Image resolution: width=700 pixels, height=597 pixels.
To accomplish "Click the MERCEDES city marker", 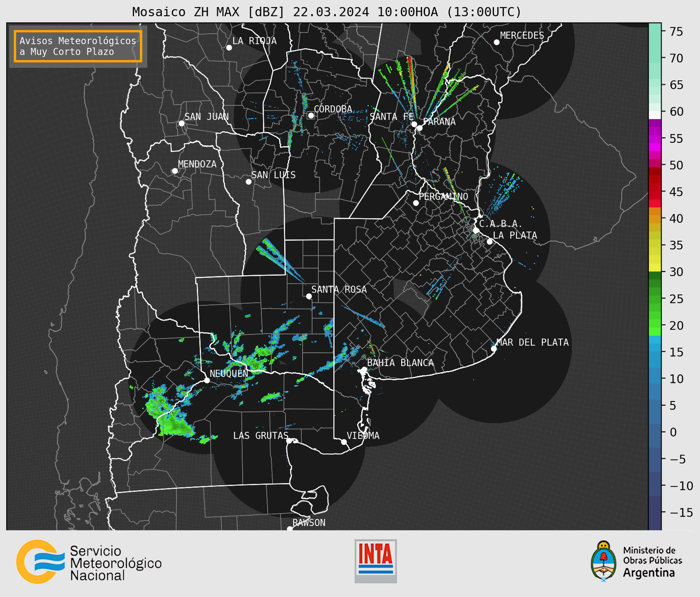I will click(497, 42).
